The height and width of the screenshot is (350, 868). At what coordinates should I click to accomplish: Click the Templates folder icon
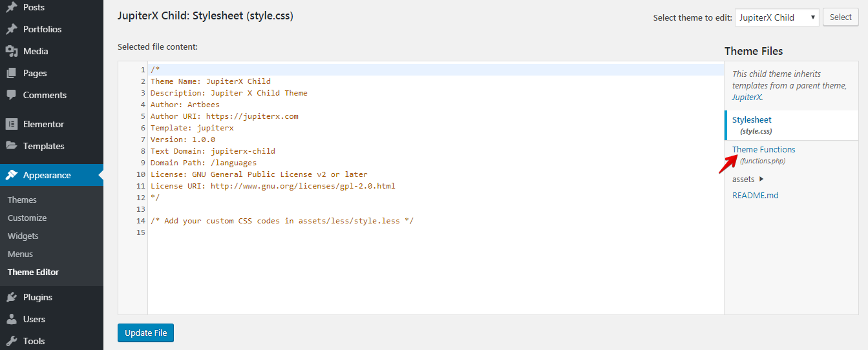[x=11, y=146]
